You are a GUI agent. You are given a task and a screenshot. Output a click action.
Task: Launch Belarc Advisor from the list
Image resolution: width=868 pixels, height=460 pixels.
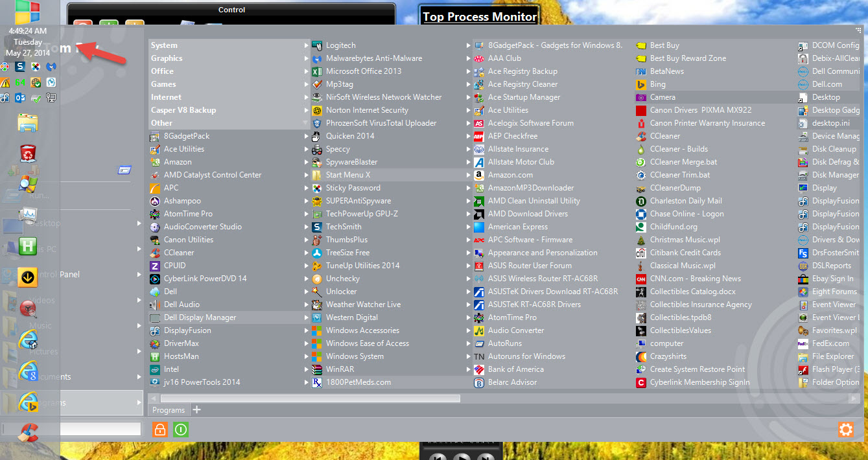pos(512,382)
